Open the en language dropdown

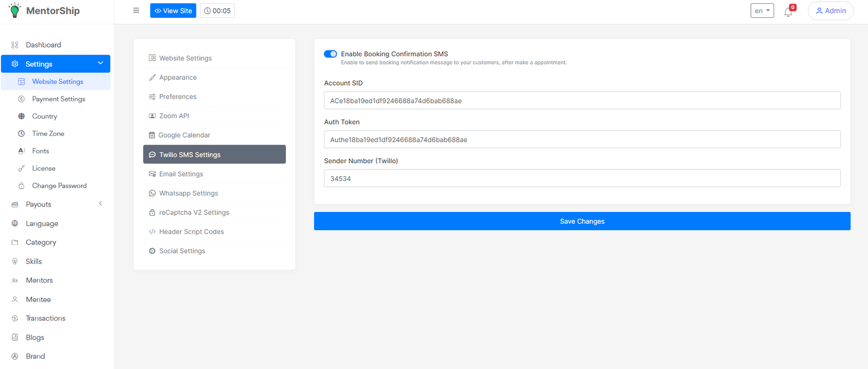tap(762, 11)
